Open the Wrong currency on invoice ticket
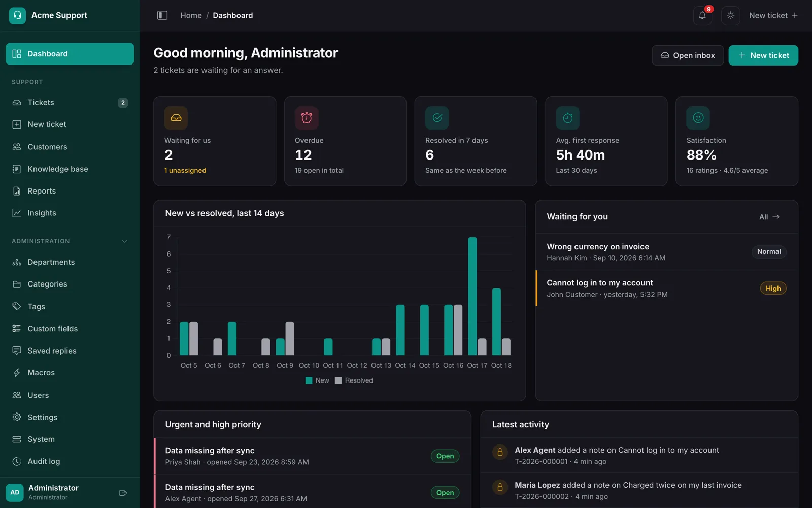This screenshot has height=508, width=812. click(x=666, y=252)
